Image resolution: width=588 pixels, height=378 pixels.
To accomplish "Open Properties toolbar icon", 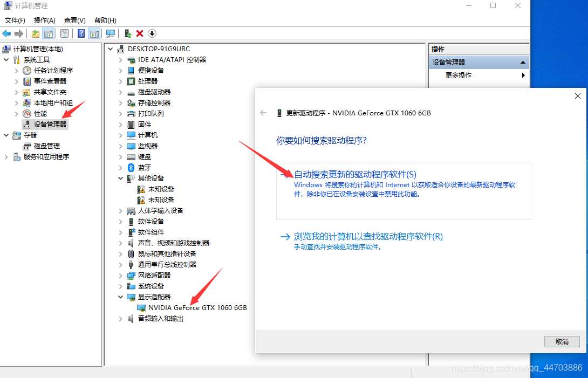I will 65,34.
